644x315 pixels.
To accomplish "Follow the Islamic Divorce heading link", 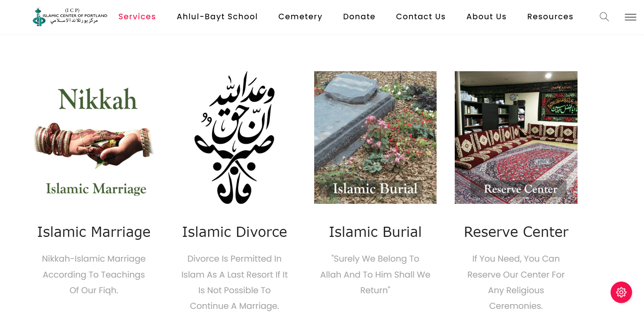I will pyautogui.click(x=235, y=232).
